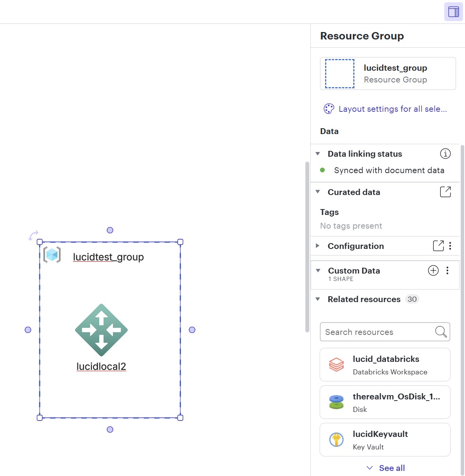Click the lucidtest_group label on canvas
Image resolution: width=465 pixels, height=476 pixels.
coord(108,257)
